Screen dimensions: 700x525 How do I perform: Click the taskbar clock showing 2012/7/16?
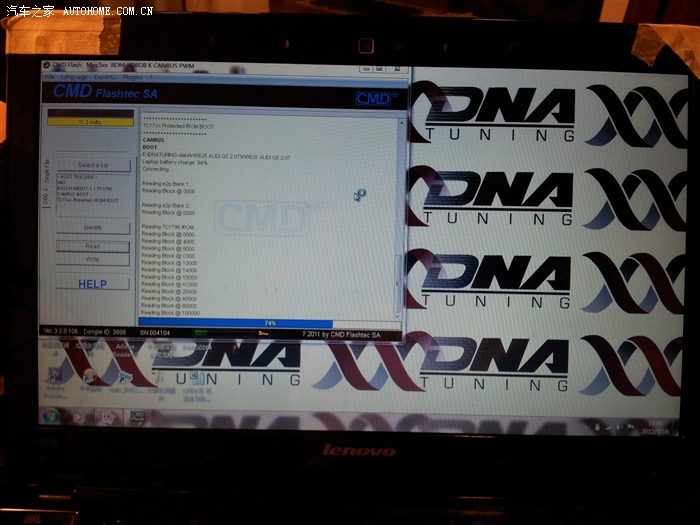click(x=655, y=428)
